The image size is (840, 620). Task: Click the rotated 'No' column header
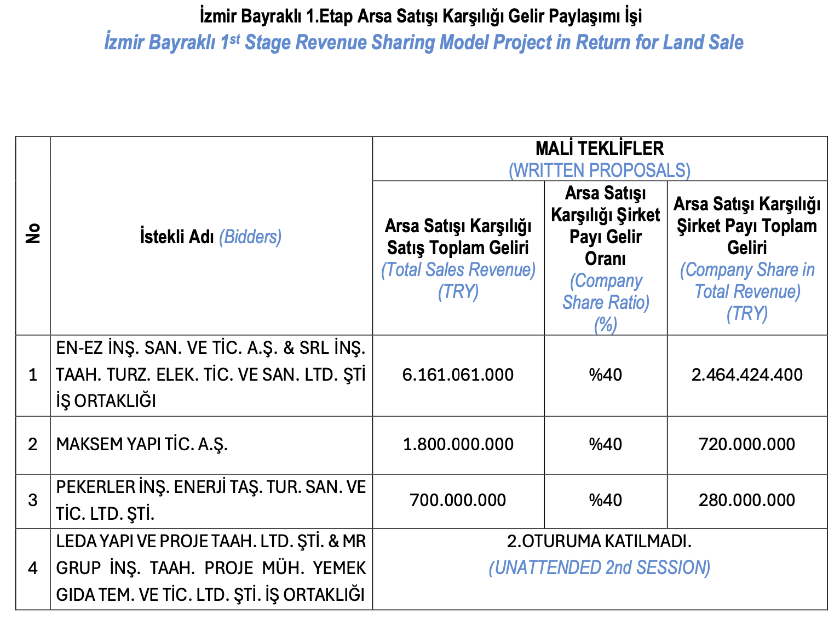pos(33,234)
